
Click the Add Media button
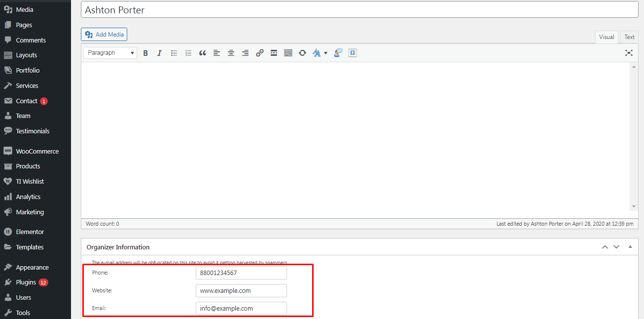(x=104, y=35)
